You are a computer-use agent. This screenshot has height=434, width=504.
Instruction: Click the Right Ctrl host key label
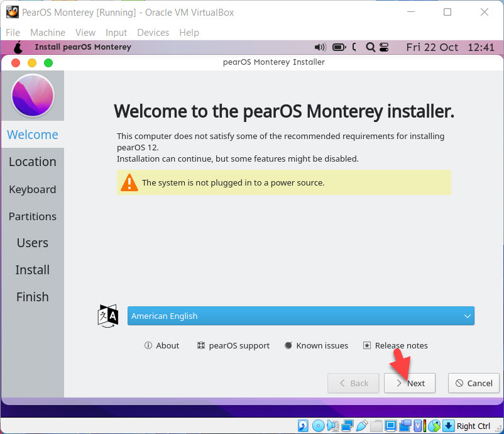473,426
